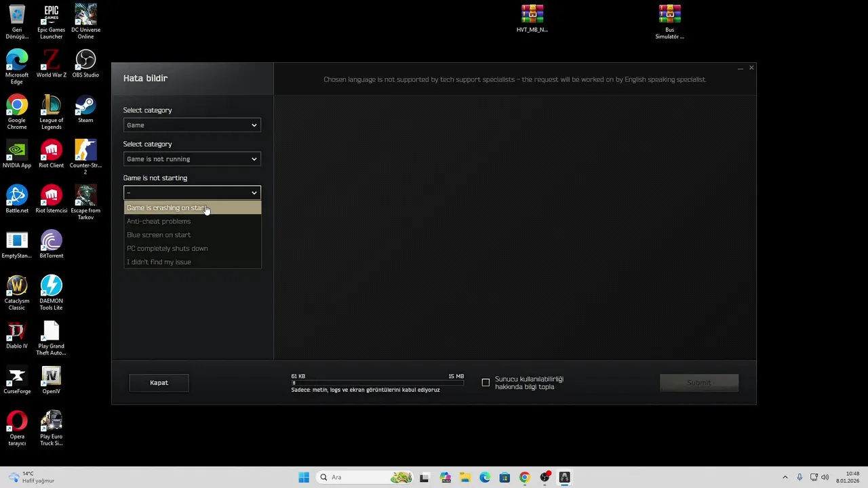Screen dimensions: 868x488
Task: Select the Recycle Bin desktop icon
Action: coord(17,22)
